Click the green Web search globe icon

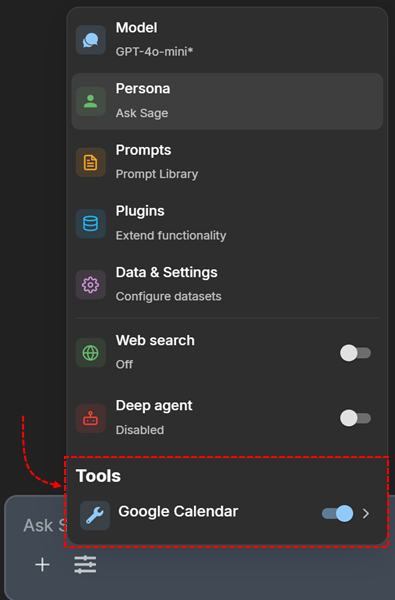click(x=91, y=353)
